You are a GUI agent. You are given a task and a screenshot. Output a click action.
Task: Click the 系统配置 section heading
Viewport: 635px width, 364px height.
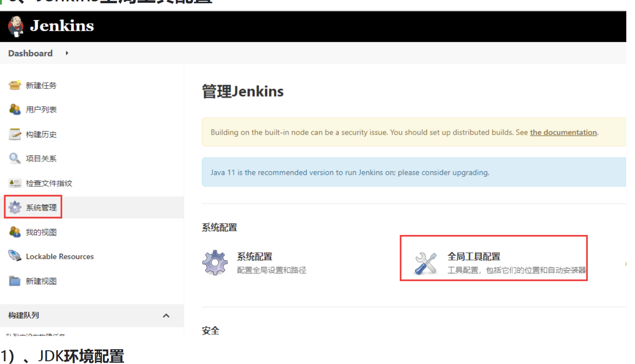[219, 228]
